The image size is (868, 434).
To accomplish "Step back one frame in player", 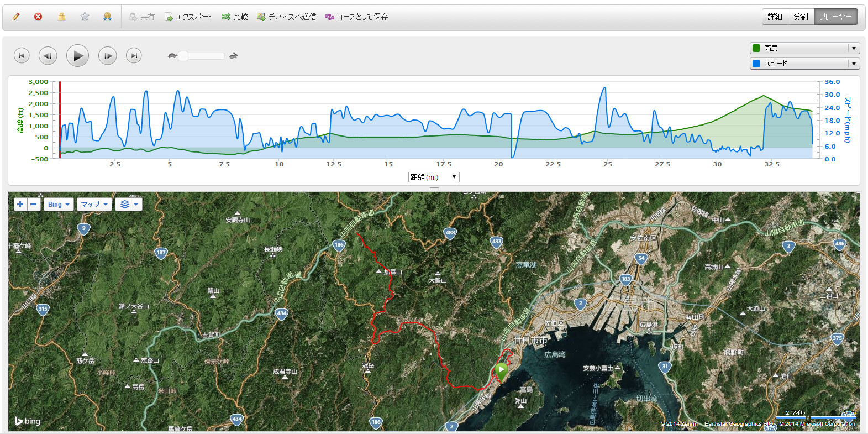I will (48, 55).
